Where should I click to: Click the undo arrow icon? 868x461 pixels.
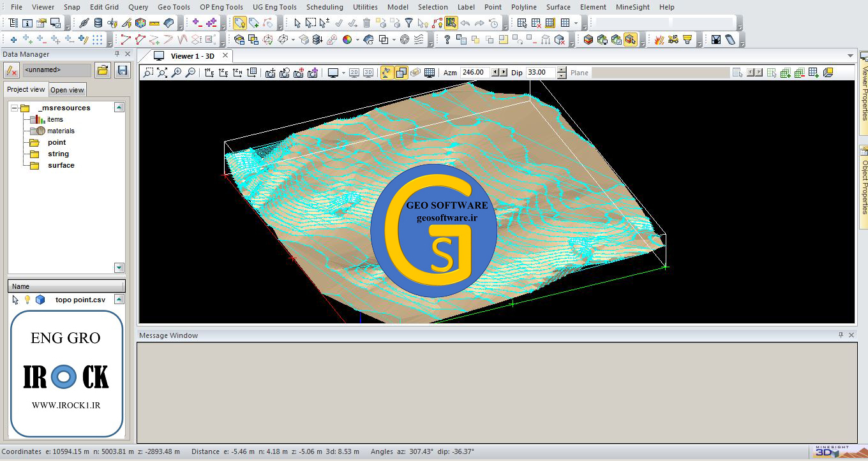[465, 23]
